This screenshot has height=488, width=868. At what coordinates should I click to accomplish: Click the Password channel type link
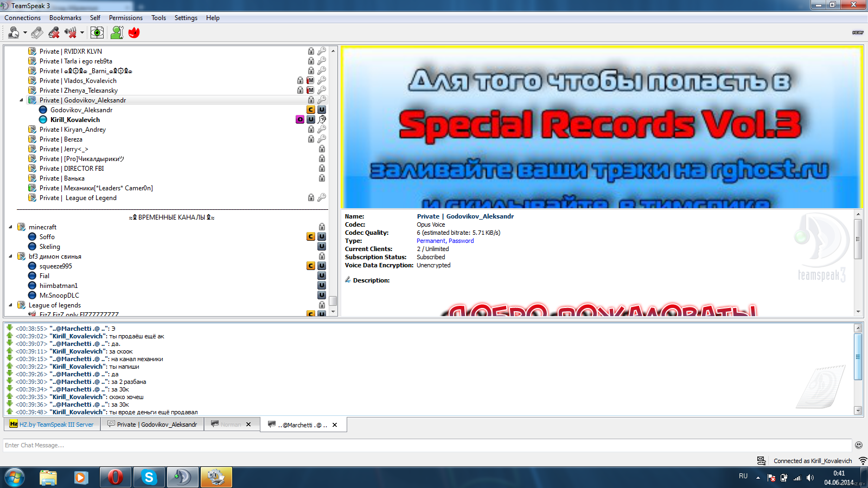coord(461,241)
